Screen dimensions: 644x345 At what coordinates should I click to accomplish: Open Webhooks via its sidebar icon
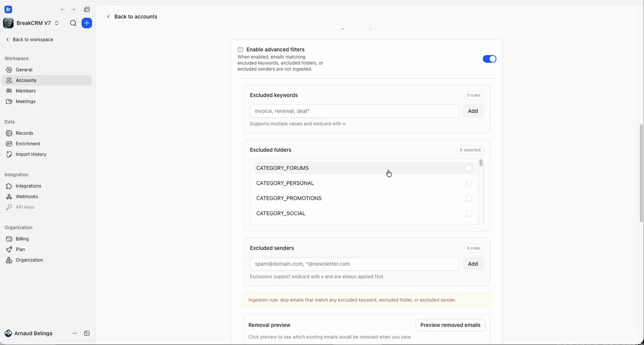pyautogui.click(x=9, y=196)
